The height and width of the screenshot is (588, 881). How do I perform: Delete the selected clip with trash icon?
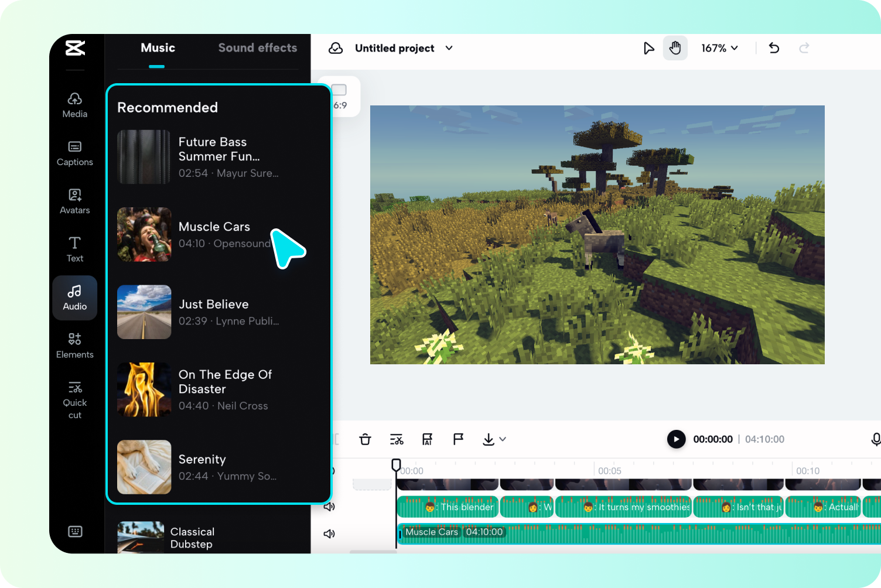365,439
